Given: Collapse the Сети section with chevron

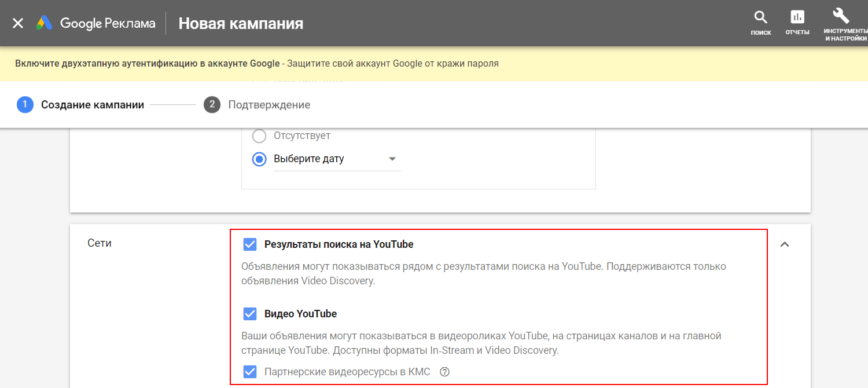Looking at the screenshot, I should [x=785, y=244].
